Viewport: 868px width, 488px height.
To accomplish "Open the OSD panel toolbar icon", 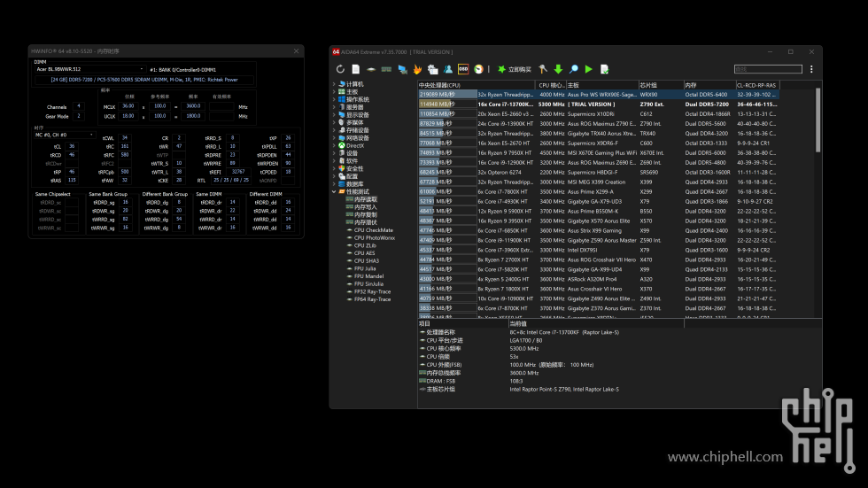I will click(x=463, y=69).
